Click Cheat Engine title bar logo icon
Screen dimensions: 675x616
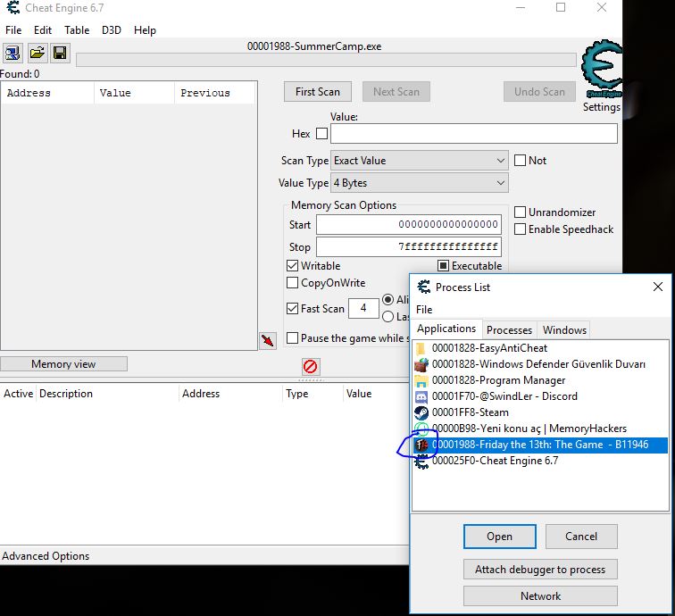point(13,8)
